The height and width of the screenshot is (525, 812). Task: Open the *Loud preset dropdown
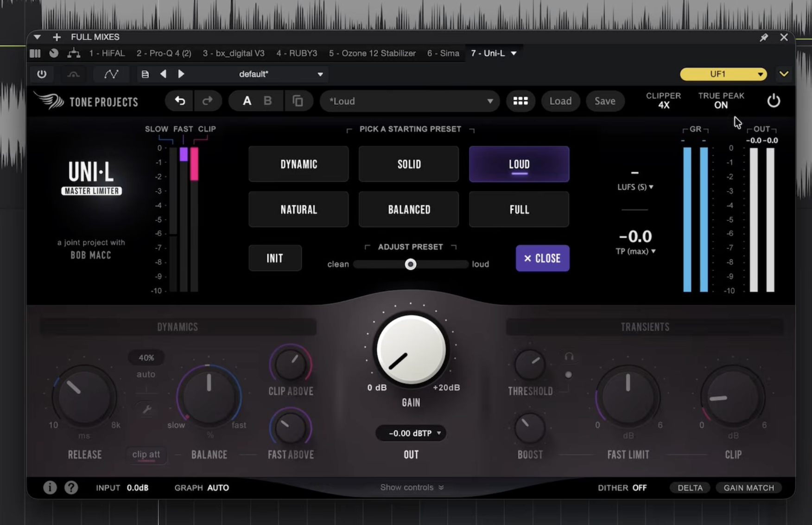[409, 101]
